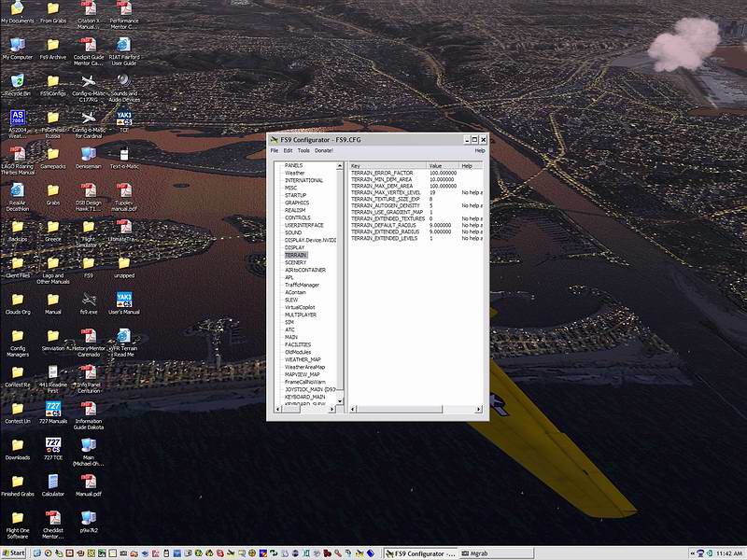Open the Tools menu

[303, 150]
